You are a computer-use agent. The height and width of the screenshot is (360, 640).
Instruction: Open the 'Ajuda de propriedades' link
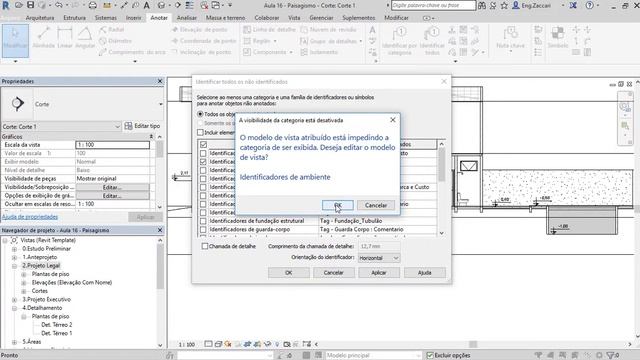point(30,217)
